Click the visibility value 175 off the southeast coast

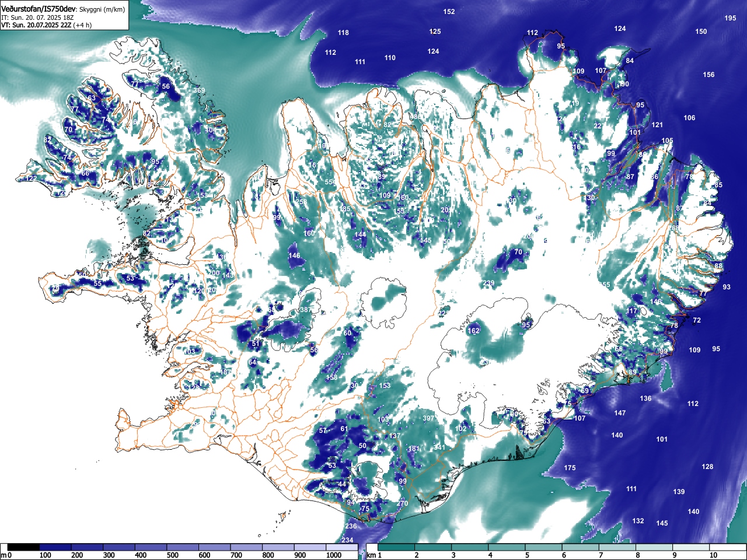click(x=570, y=468)
